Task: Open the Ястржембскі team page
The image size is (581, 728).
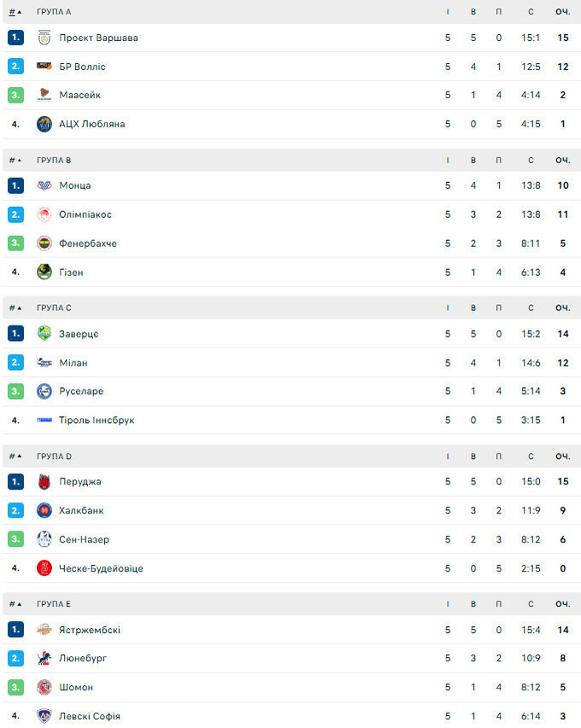Action: click(90, 630)
